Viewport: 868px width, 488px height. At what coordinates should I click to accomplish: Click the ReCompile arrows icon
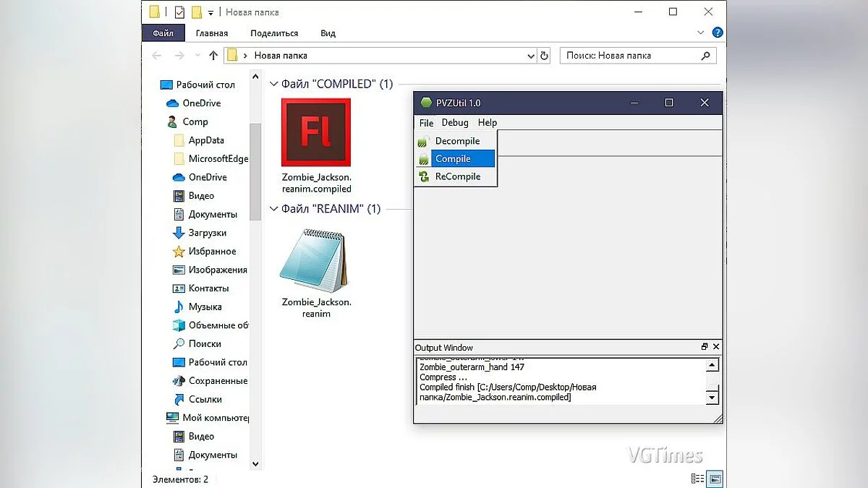point(422,176)
